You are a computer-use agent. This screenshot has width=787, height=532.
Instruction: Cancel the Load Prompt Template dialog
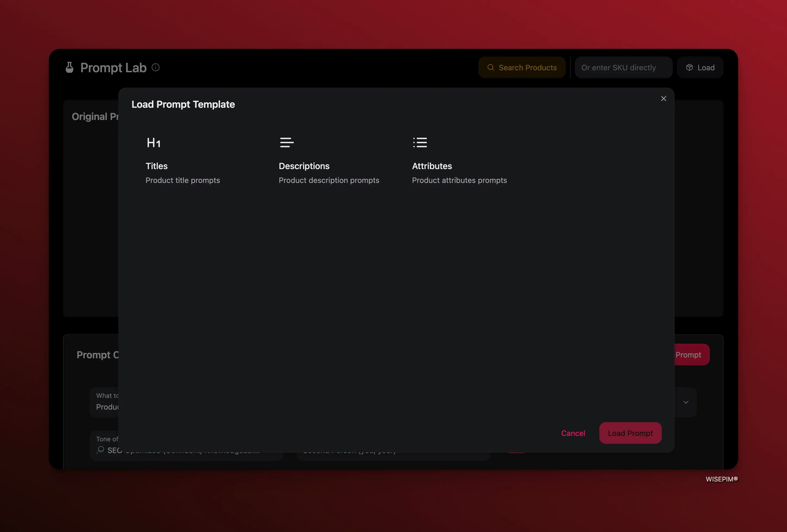pos(573,433)
